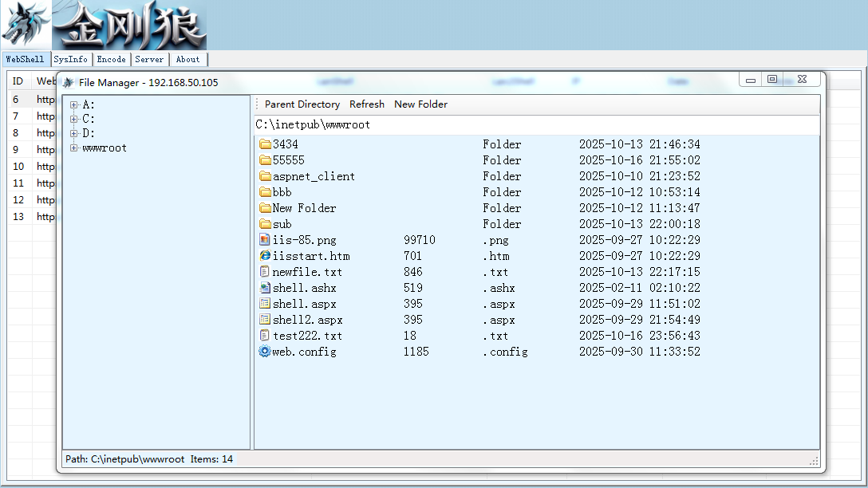Select the aspnet_client folder icon
Screen dimensions: 868x488
[265, 176]
